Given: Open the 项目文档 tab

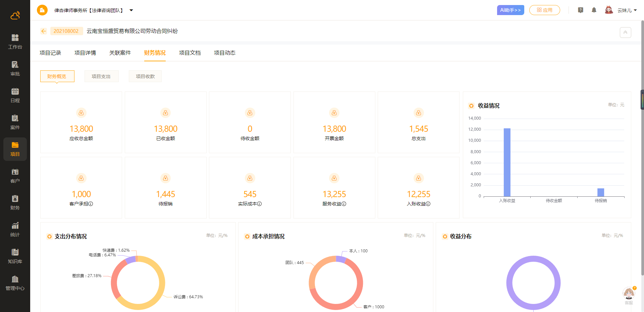Looking at the screenshot, I should point(190,53).
